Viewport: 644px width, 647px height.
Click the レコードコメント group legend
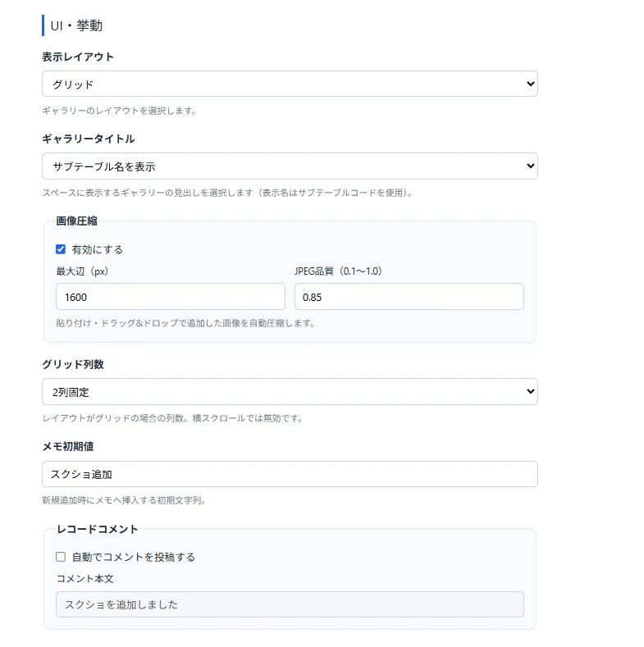click(98, 529)
